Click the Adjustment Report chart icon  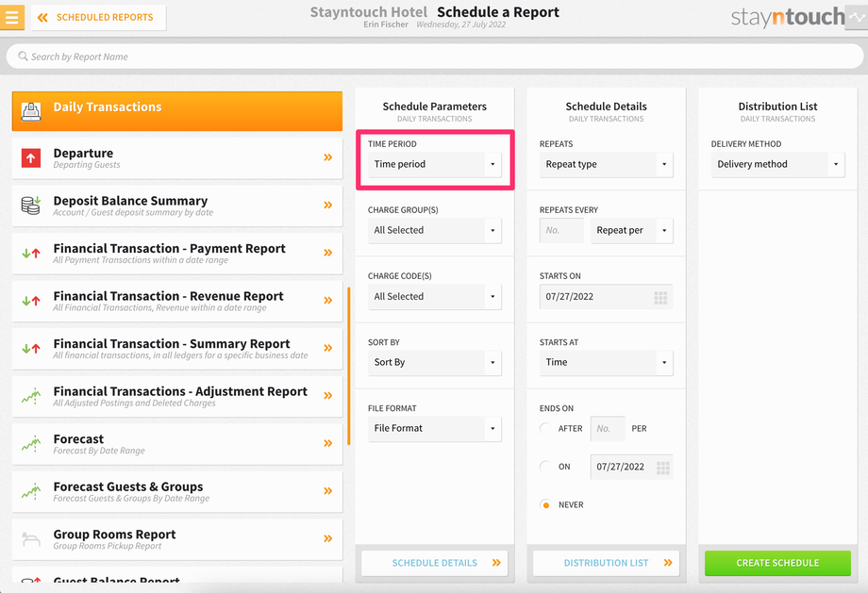point(31,396)
